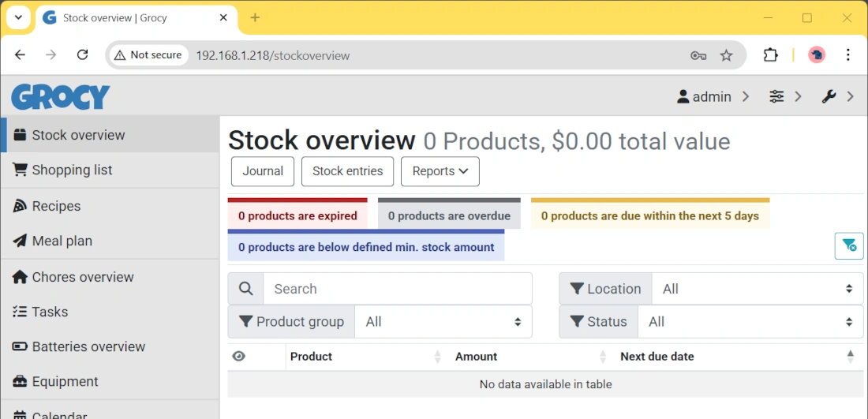This screenshot has width=868, height=419.
Task: Open the Product group filter dropdown
Action: coord(443,322)
